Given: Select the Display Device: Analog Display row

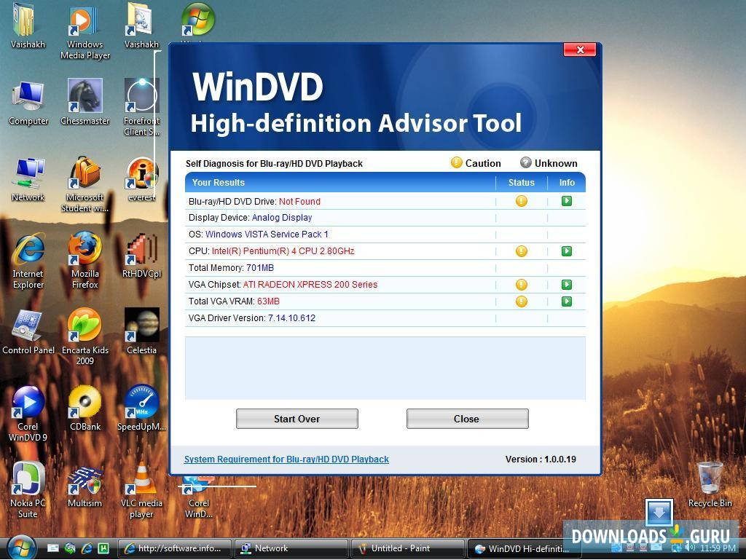Looking at the screenshot, I should point(385,218).
